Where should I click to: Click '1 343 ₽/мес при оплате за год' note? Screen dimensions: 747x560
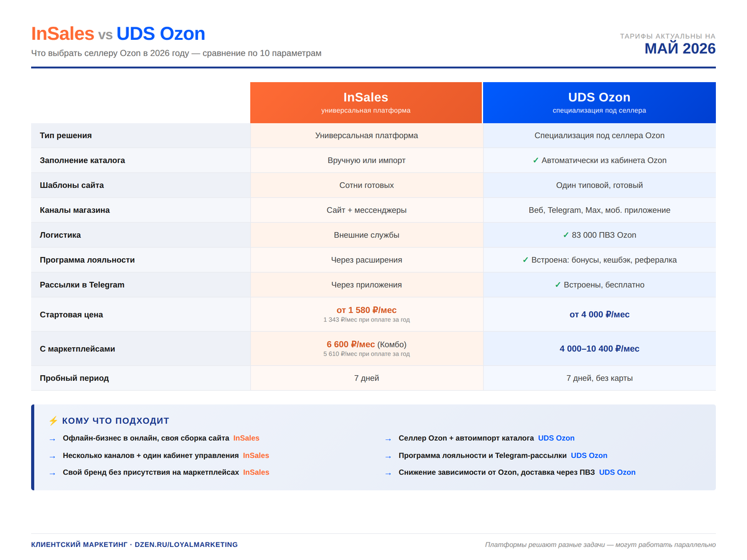[x=367, y=320]
